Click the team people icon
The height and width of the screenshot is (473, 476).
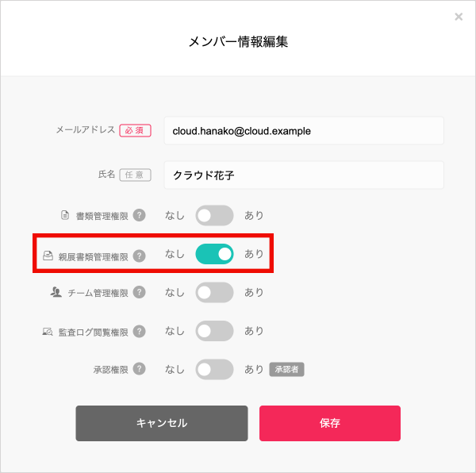56,292
